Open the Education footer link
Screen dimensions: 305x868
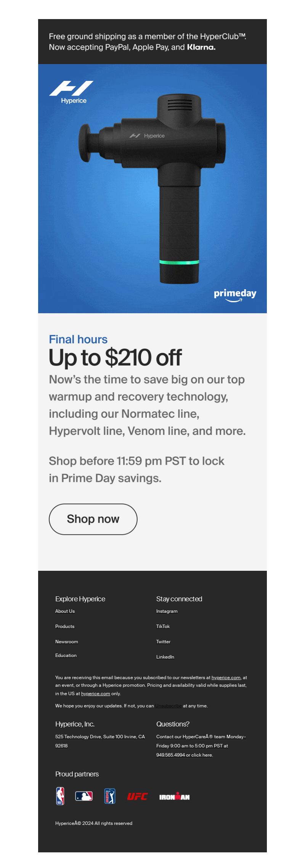click(66, 655)
